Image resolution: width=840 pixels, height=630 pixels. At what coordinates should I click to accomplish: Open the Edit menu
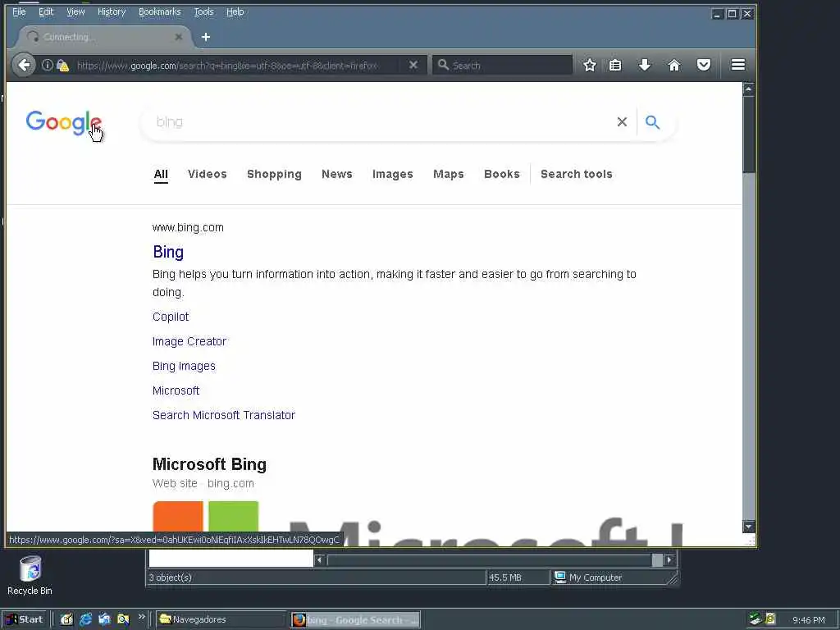[46, 11]
